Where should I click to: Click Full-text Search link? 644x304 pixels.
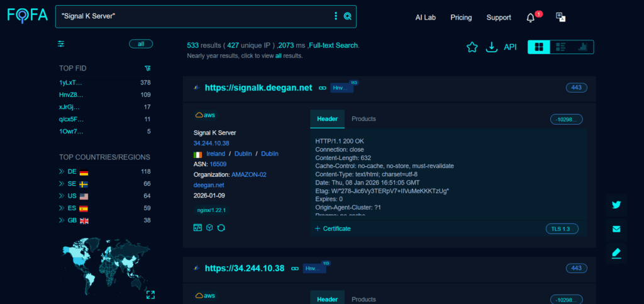[333, 45]
